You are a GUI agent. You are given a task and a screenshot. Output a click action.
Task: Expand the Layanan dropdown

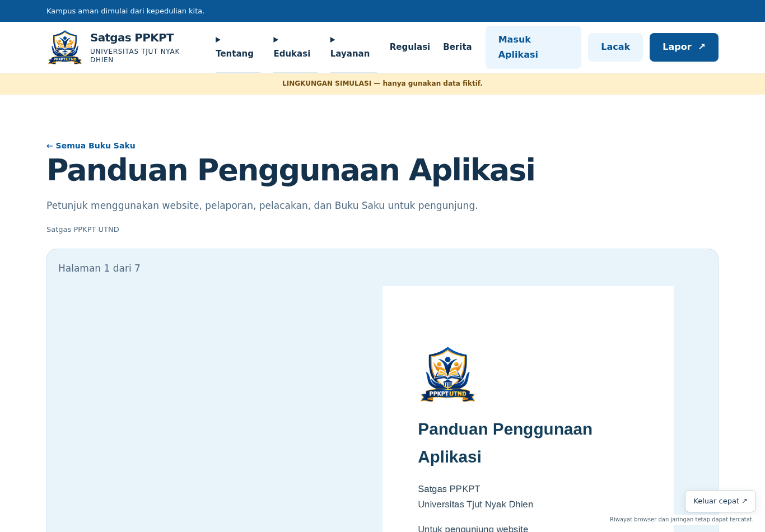(353, 47)
